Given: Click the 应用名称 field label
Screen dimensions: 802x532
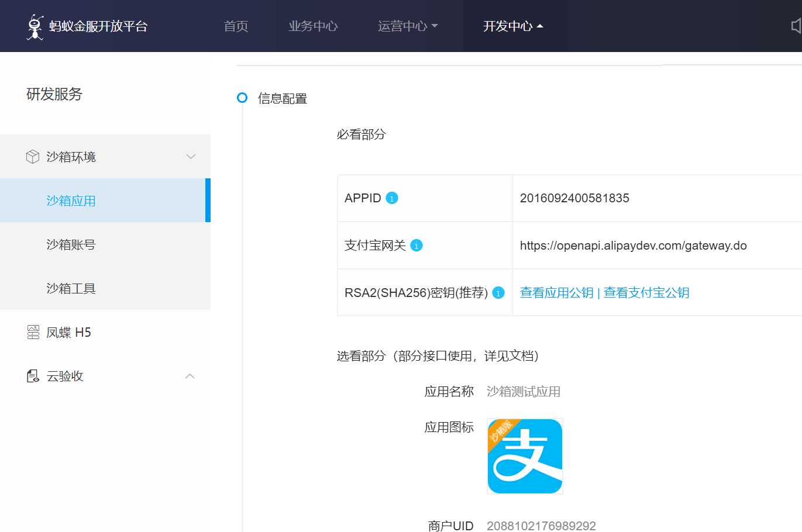Looking at the screenshot, I should [x=449, y=392].
